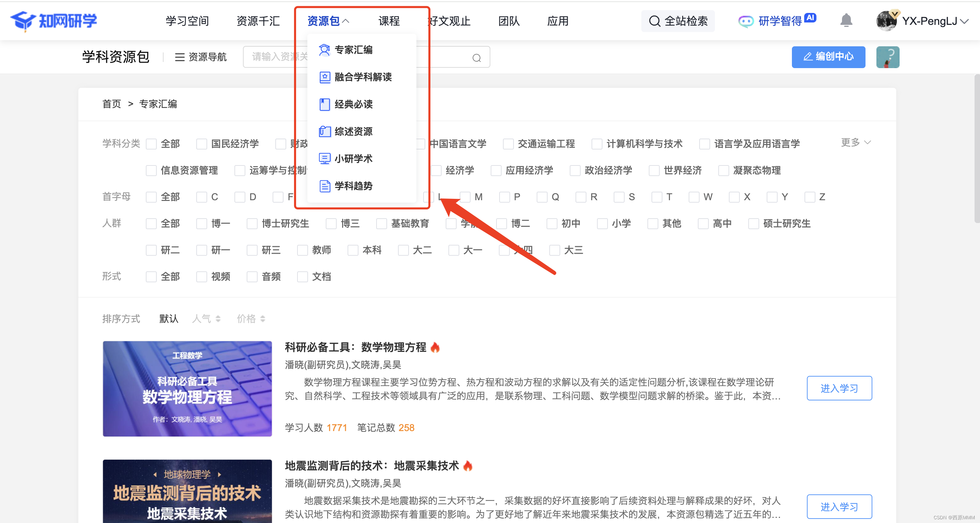Click the 知网研学 logo
This screenshot has height=523, width=980.
point(53,20)
